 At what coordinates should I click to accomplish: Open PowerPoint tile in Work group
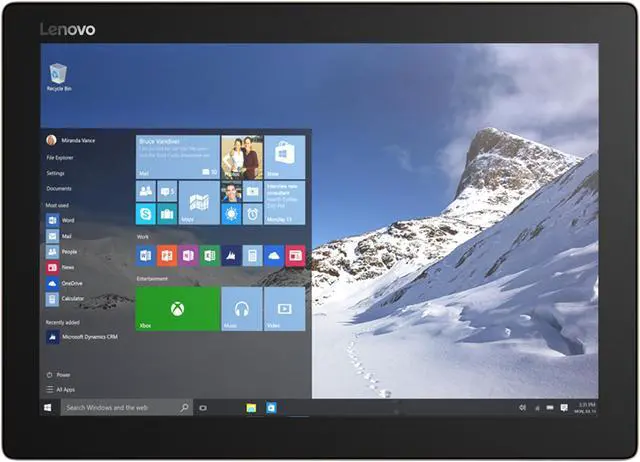point(167,255)
